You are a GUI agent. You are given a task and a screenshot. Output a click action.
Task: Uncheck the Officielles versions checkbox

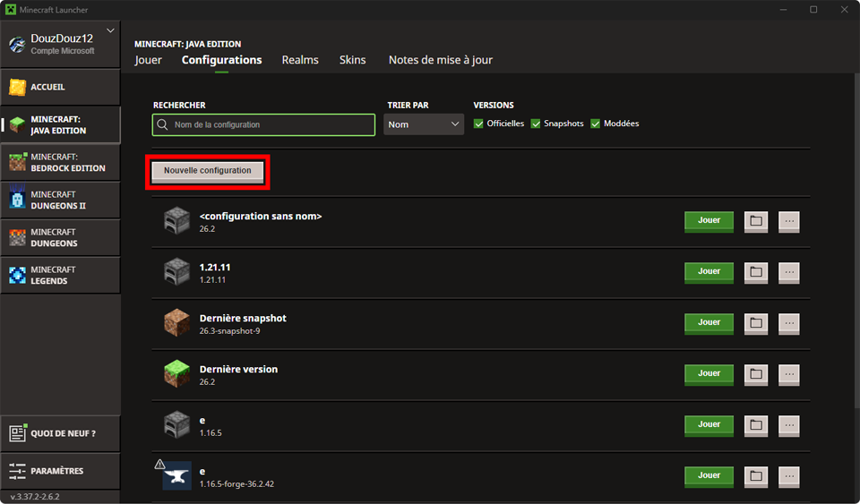coord(478,124)
